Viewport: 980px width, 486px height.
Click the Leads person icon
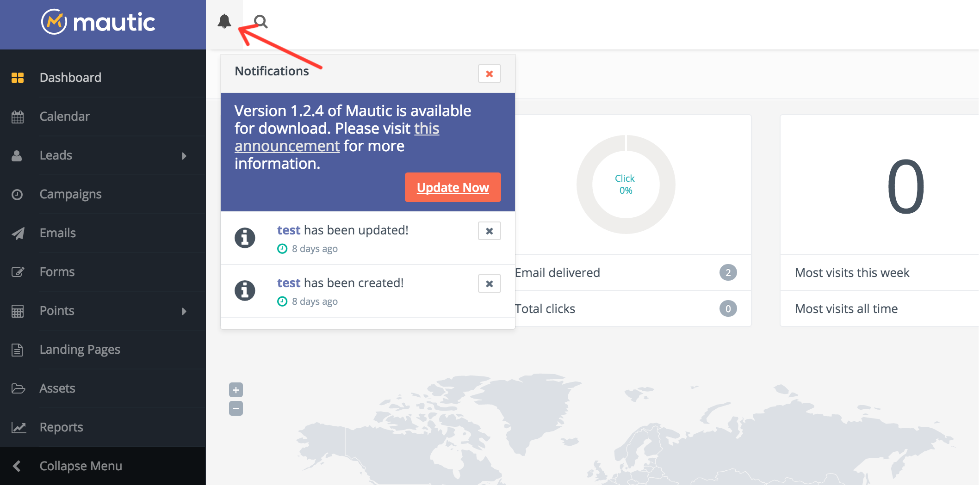pos(17,156)
